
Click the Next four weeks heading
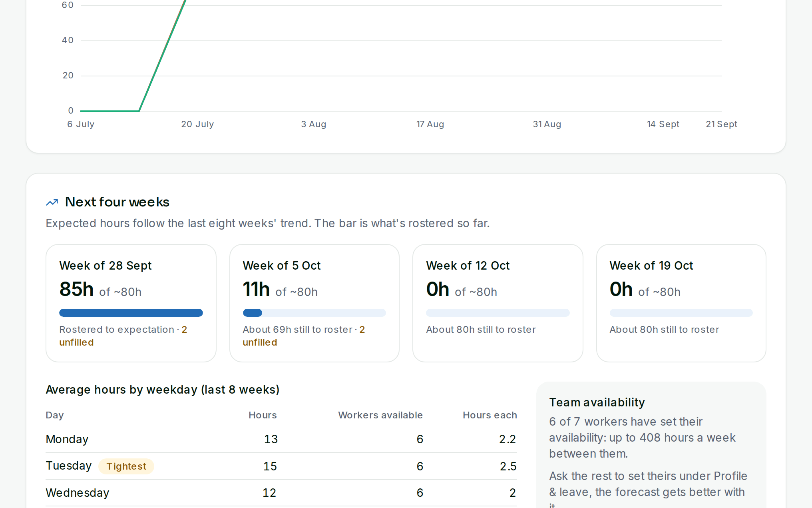coord(117,202)
